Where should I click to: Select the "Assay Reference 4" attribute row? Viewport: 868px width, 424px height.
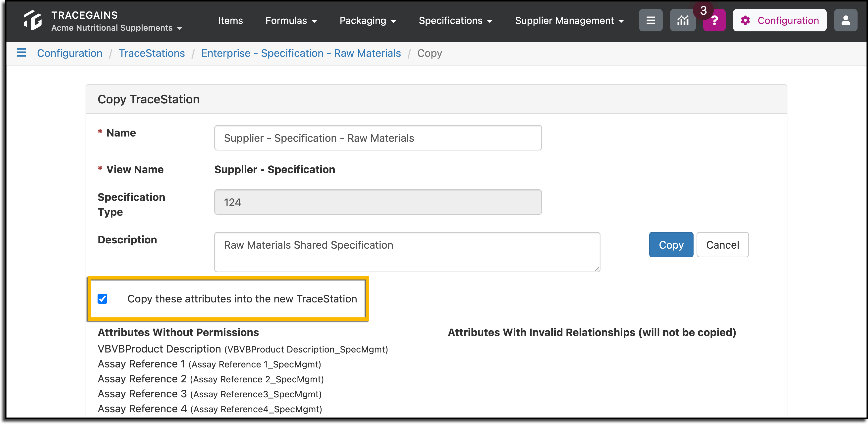point(210,409)
